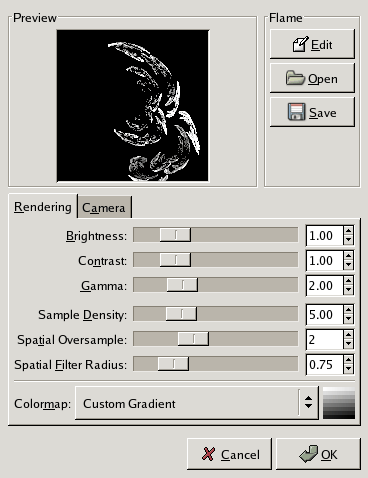
Task: Increase Spatial Oversample with up arrow
Action: click(x=348, y=334)
